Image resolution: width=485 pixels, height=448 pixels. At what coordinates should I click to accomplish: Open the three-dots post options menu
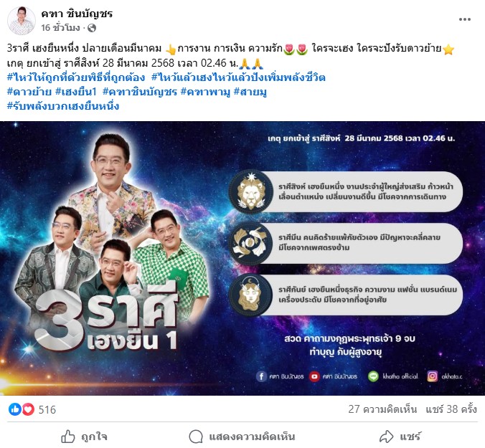click(x=465, y=19)
